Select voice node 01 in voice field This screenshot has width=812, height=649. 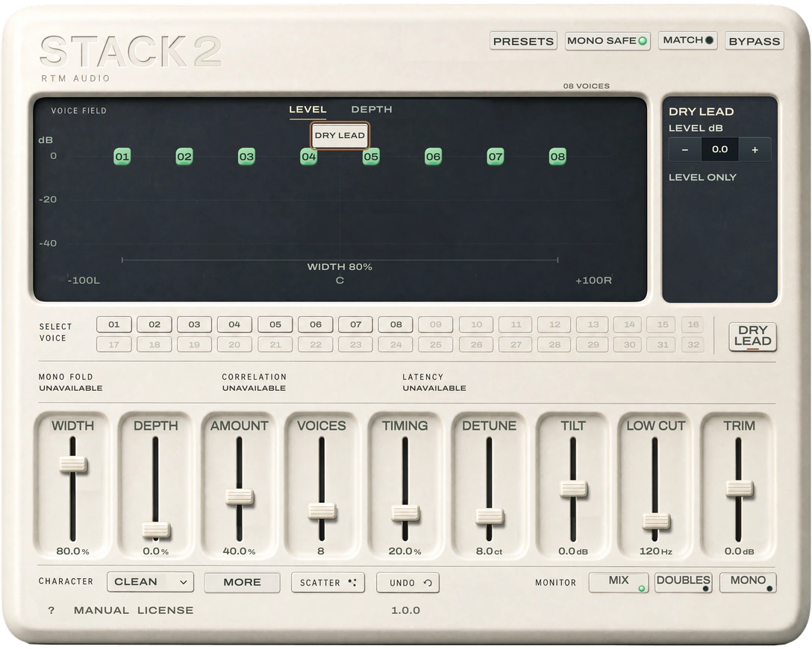[122, 157]
